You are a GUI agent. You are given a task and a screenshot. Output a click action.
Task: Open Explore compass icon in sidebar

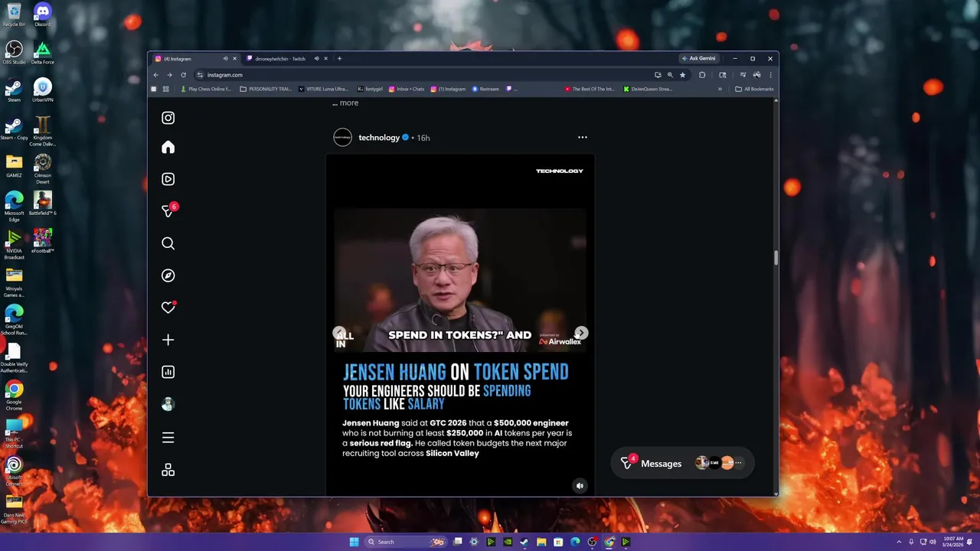tap(168, 275)
